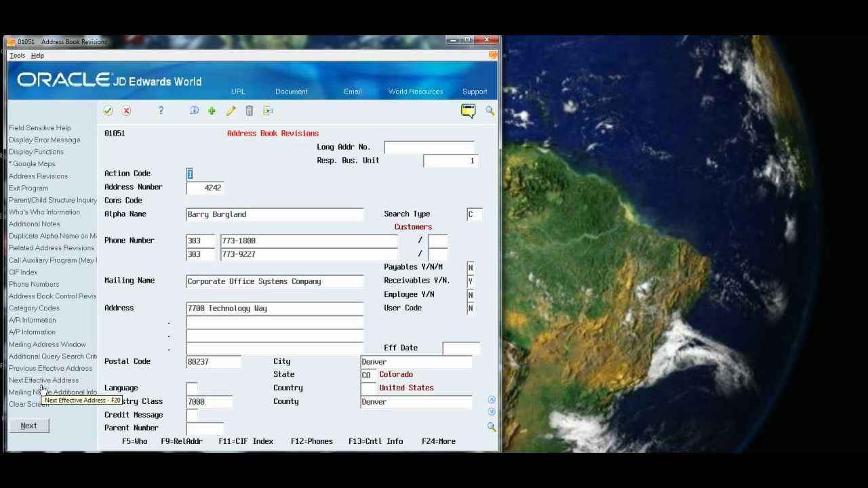The height and width of the screenshot is (488, 868).
Task: Open Mailing Address Window
Action: click(47, 344)
